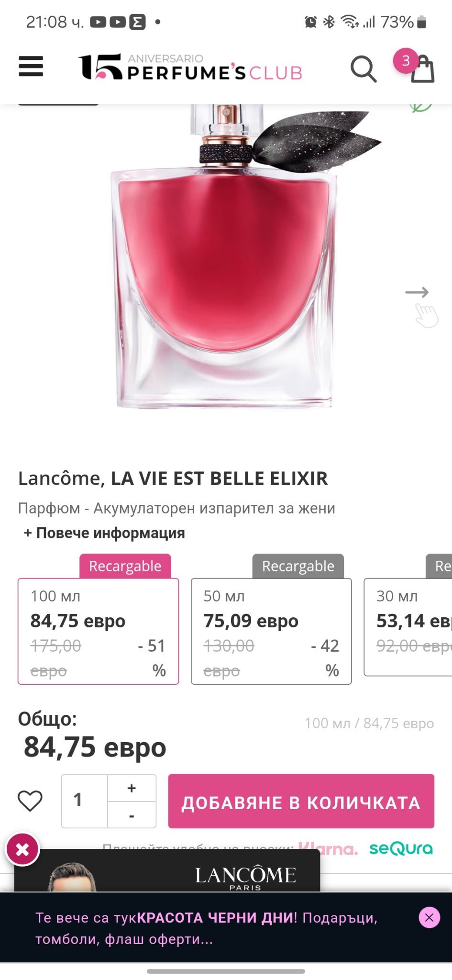Viewport: 452px width, 980px height.
Task: Increase quantity with plus button
Action: pos(132,788)
